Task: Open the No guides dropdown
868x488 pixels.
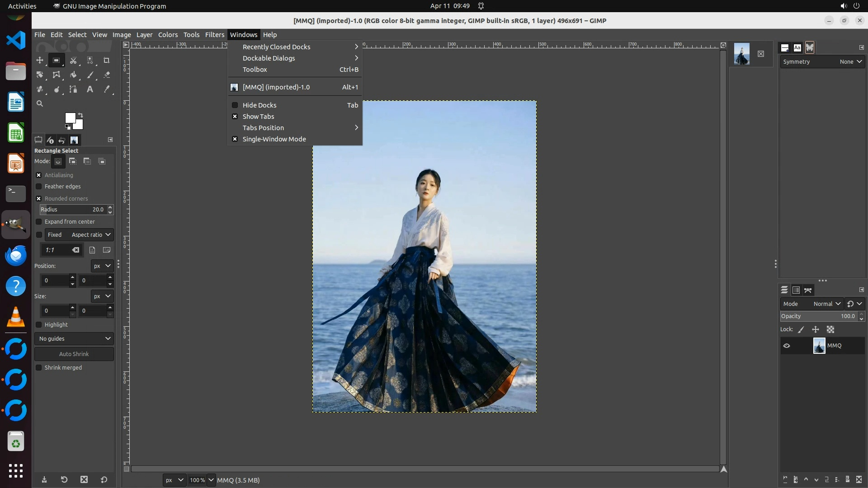Action: 74,339
